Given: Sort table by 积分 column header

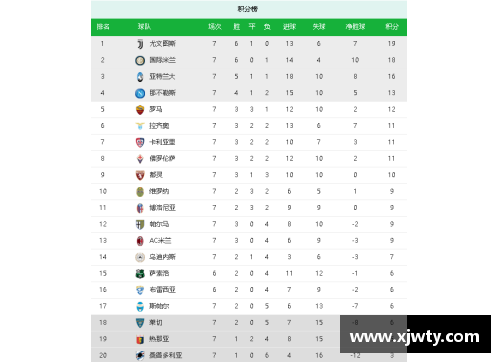Looking at the screenshot, I should tap(392, 27).
